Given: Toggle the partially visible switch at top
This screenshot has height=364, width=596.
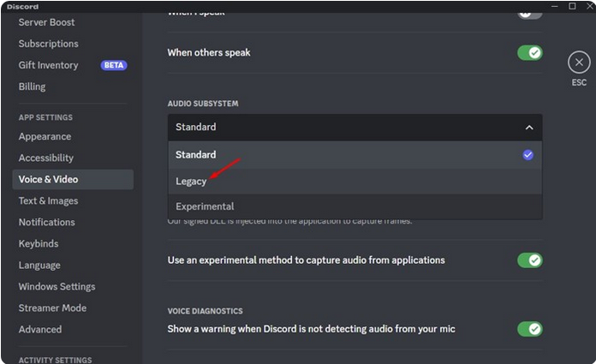Looking at the screenshot, I should (529, 15).
